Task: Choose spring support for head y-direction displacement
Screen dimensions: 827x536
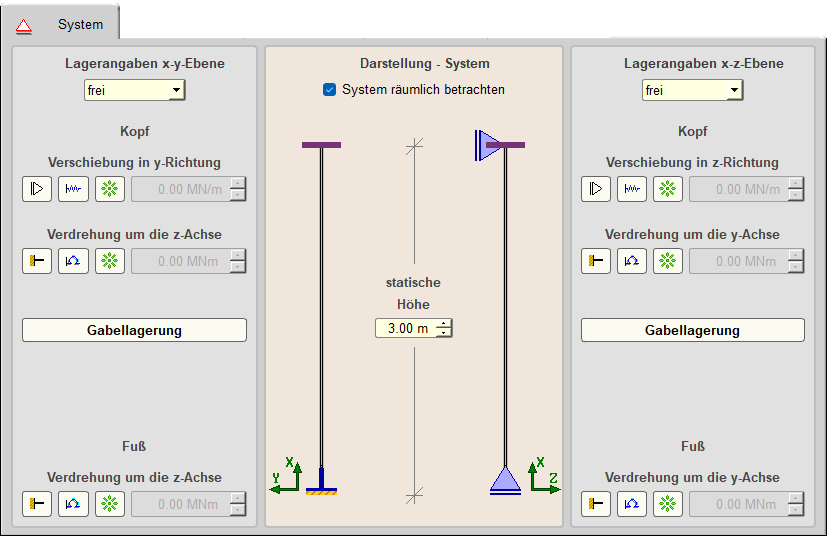Action: tap(73, 189)
